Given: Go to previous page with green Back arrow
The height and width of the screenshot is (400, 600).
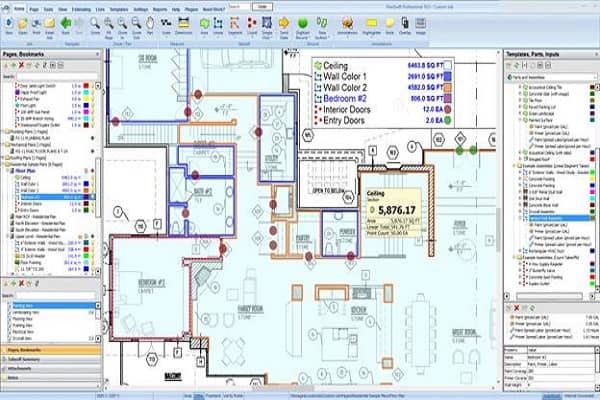Looking at the screenshot, I should pyautogui.click(x=66, y=26).
